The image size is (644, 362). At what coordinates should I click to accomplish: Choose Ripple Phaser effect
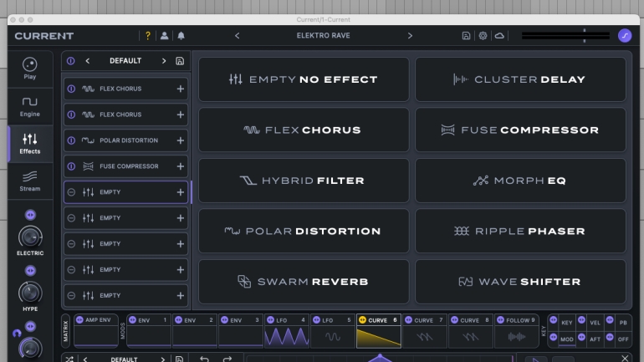tap(520, 231)
